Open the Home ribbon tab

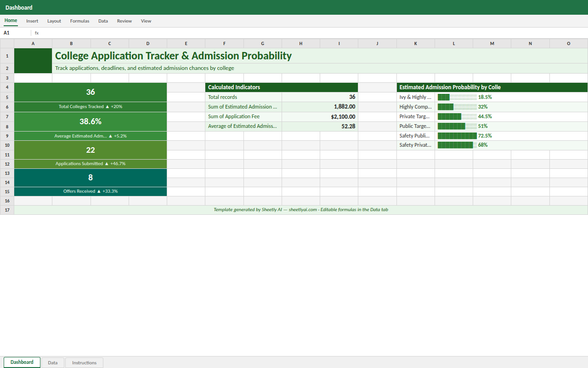click(x=11, y=21)
